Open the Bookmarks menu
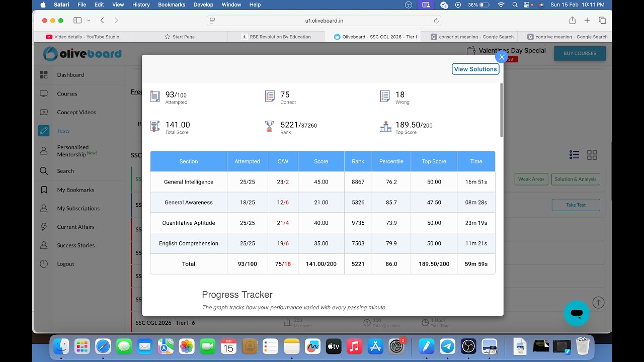Screen dimensions: 644x362 point(172,5)
